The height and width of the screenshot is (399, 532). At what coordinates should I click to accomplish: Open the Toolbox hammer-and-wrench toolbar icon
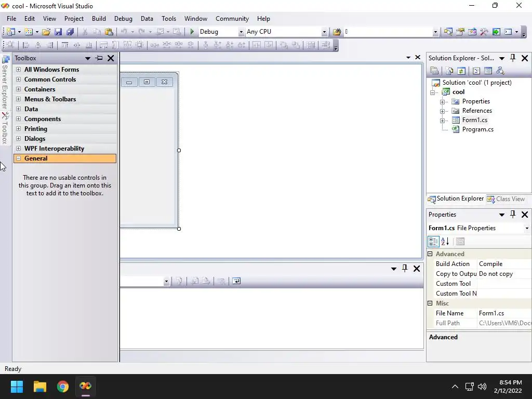tap(484, 32)
